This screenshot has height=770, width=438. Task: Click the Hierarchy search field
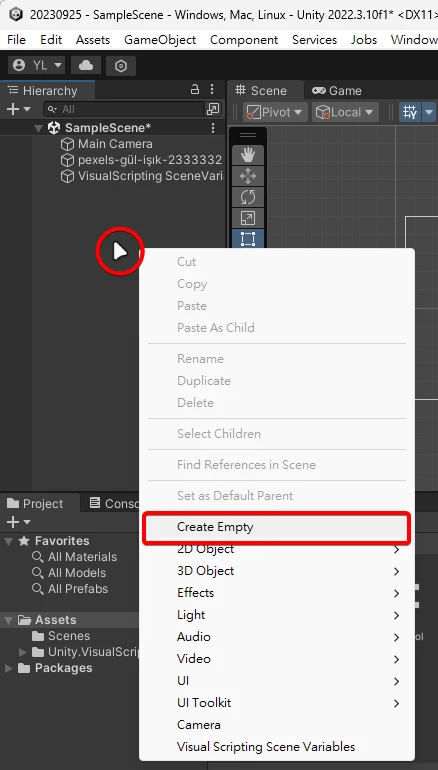pos(123,109)
